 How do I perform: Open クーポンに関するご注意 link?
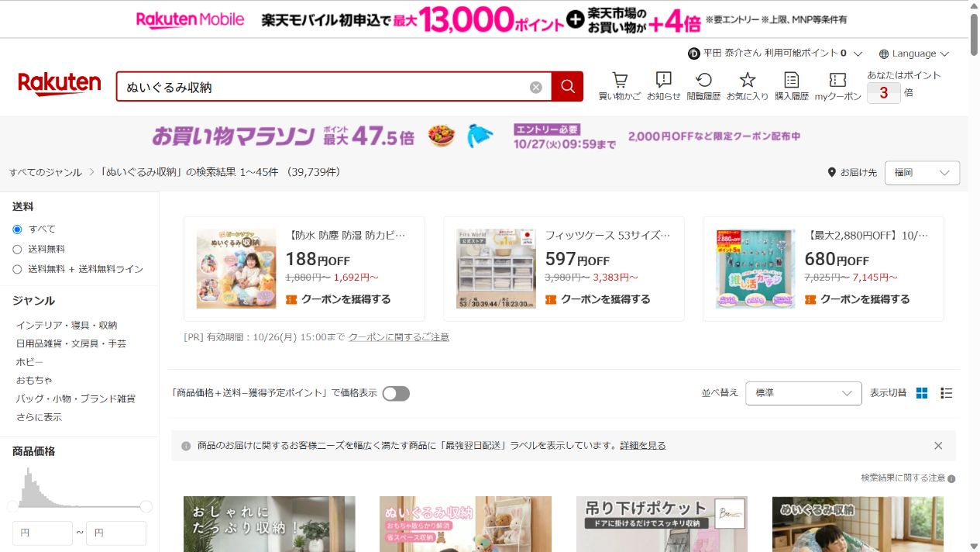click(x=399, y=337)
